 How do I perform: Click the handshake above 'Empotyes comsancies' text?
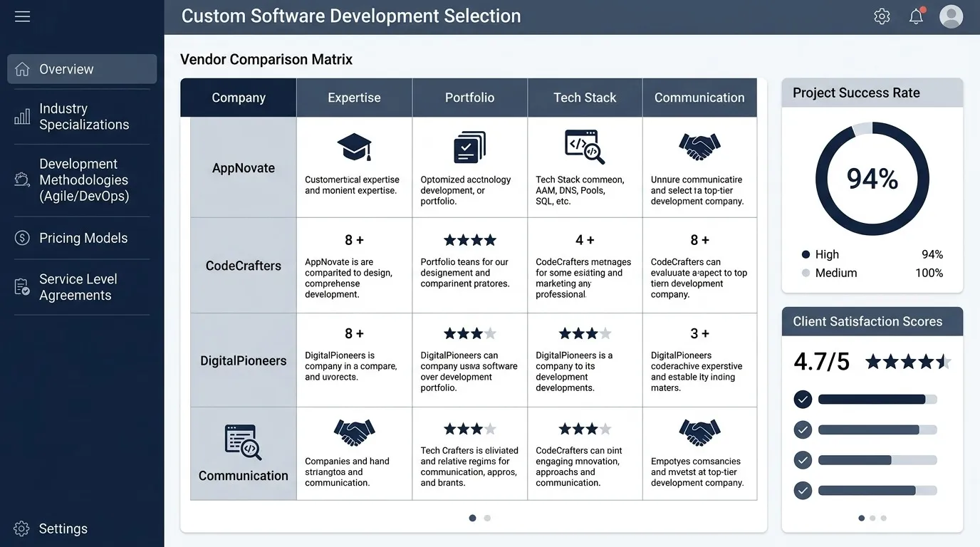click(699, 432)
